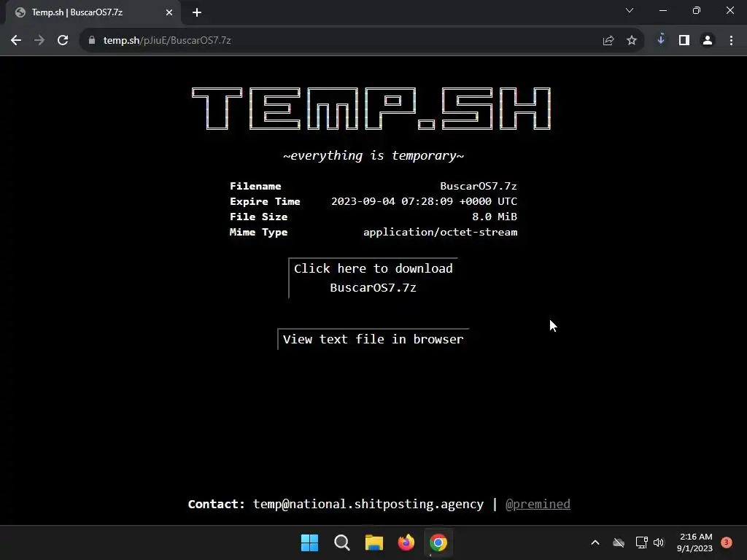
Task: Toggle Chrome side panel
Action: (x=684, y=41)
